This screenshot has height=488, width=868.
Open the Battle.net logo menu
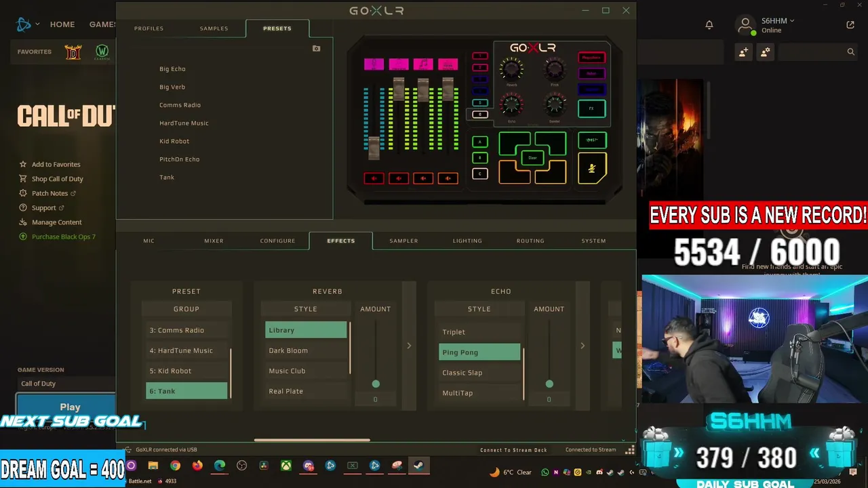point(24,24)
